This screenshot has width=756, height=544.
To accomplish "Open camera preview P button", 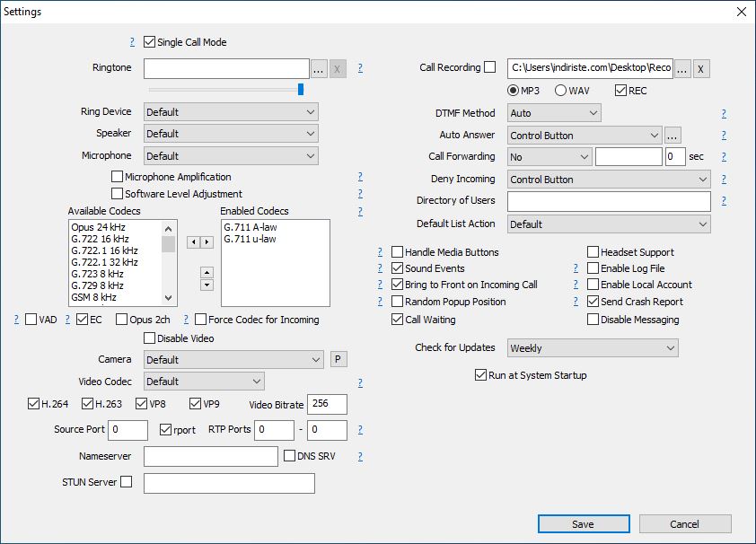I will [338, 359].
